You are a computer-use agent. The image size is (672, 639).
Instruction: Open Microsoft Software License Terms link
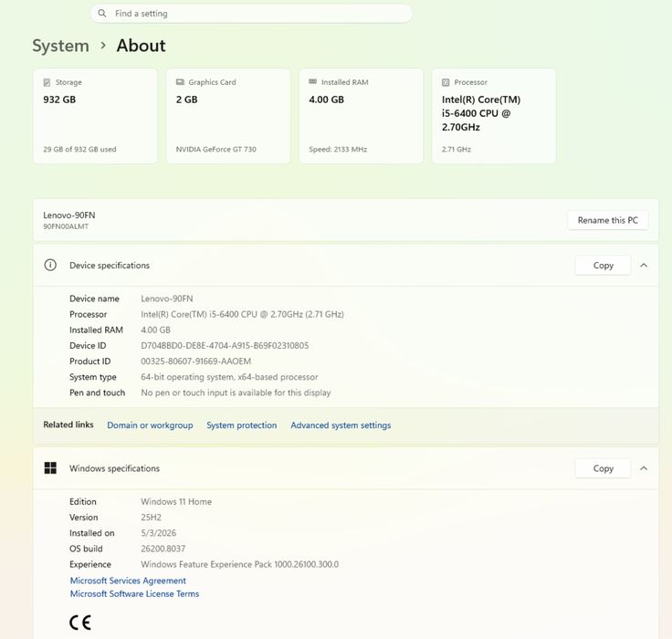[134, 593]
